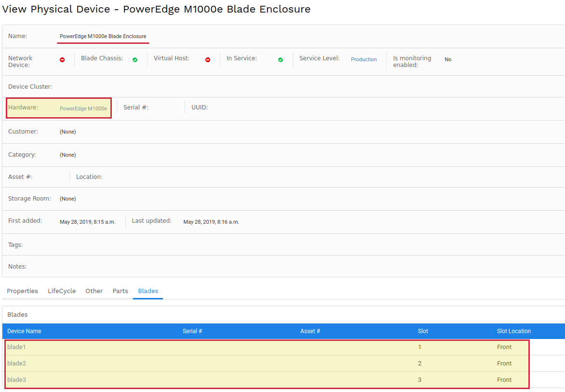Sort by Asset # column header
This screenshot has width=565, height=392.
coord(310,331)
